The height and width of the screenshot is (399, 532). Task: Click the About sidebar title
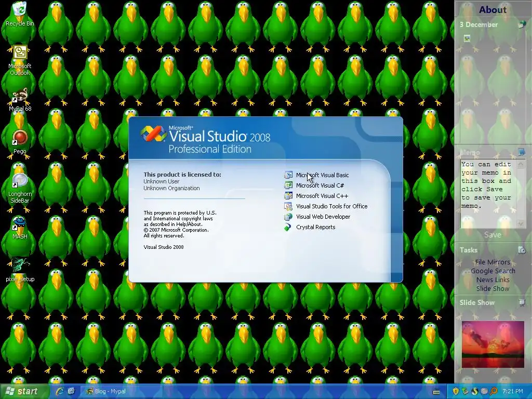point(493,10)
